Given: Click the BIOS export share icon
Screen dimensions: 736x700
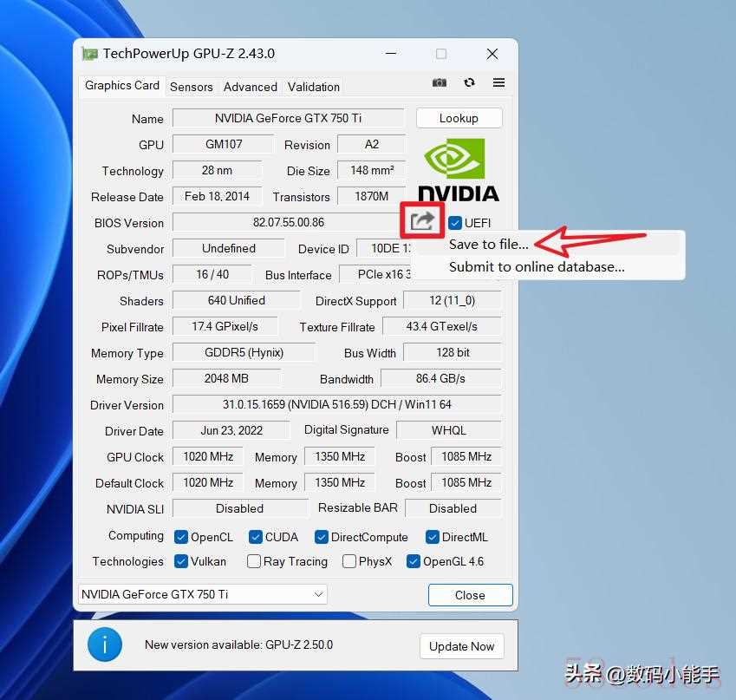Looking at the screenshot, I should [x=422, y=220].
